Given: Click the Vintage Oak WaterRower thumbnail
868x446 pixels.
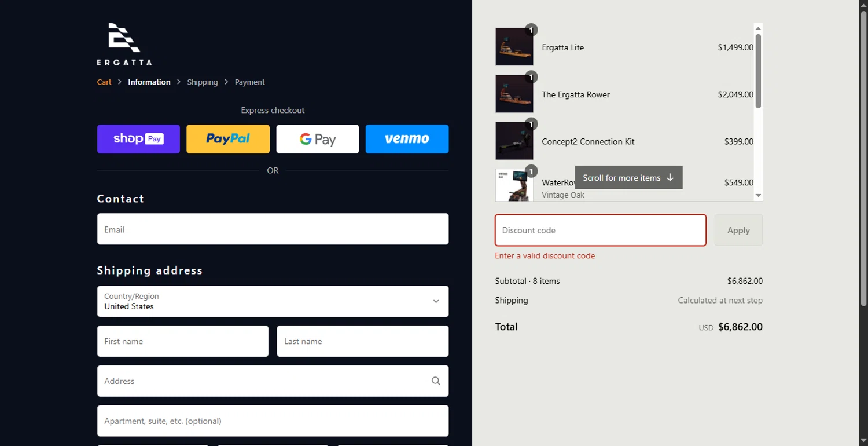Looking at the screenshot, I should (x=514, y=185).
